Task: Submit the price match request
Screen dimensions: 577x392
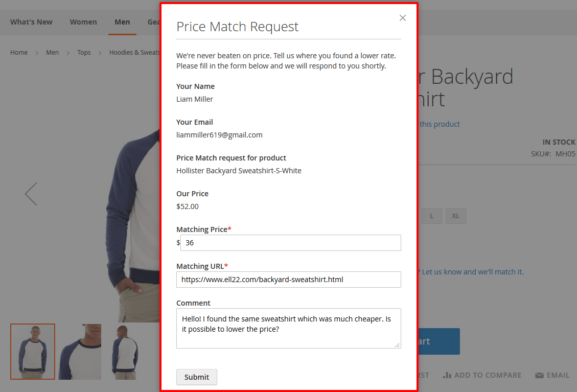Action: coord(197,377)
